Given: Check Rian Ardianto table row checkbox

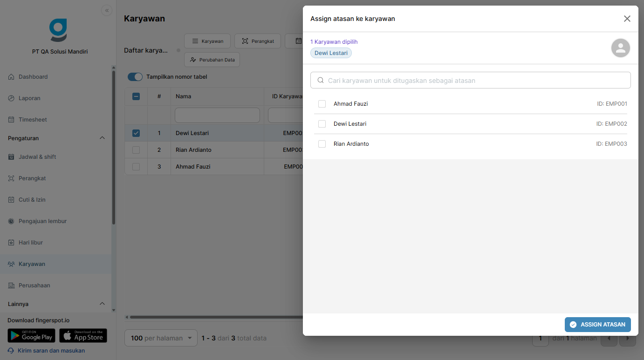Looking at the screenshot, I should (136, 150).
